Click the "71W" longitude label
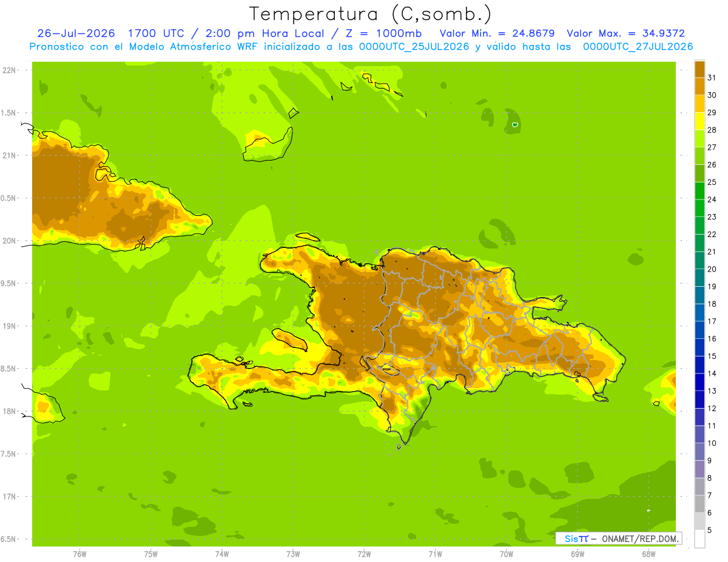Image resolution: width=728 pixels, height=562 pixels. (435, 554)
